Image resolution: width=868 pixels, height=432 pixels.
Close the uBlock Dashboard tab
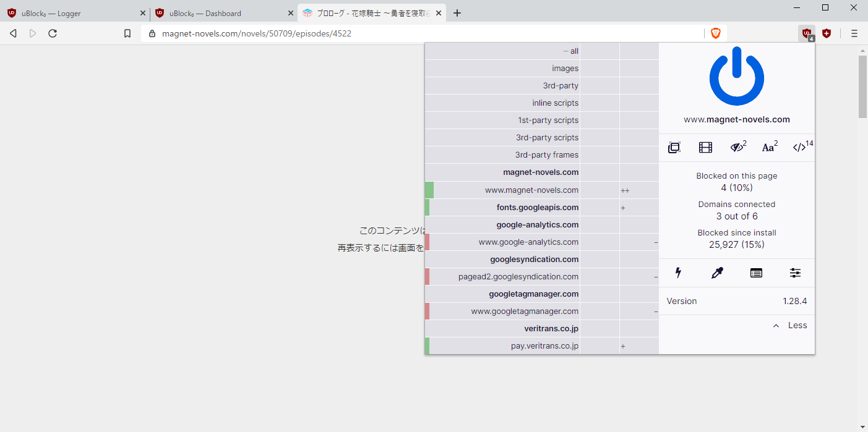tap(291, 13)
